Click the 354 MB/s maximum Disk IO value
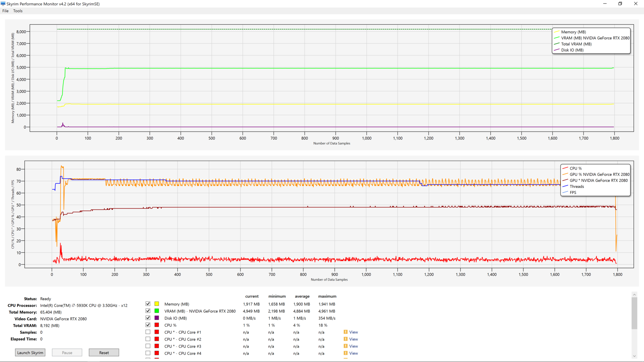The width and height of the screenshot is (644, 362). [x=327, y=318]
